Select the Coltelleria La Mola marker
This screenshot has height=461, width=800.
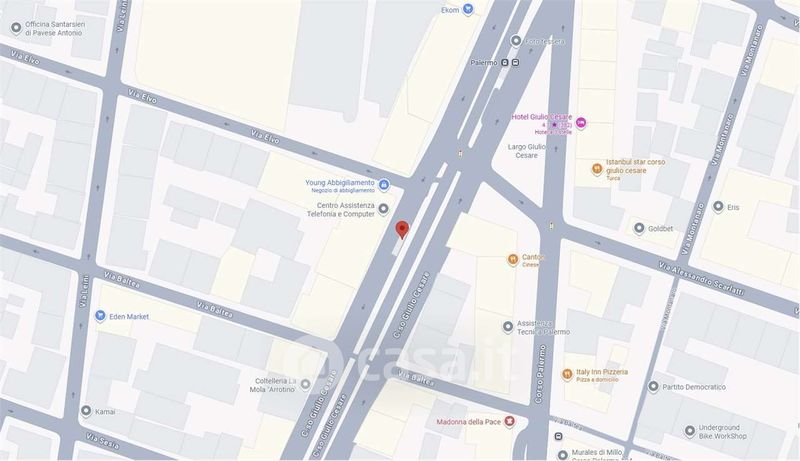pyautogui.click(x=305, y=385)
